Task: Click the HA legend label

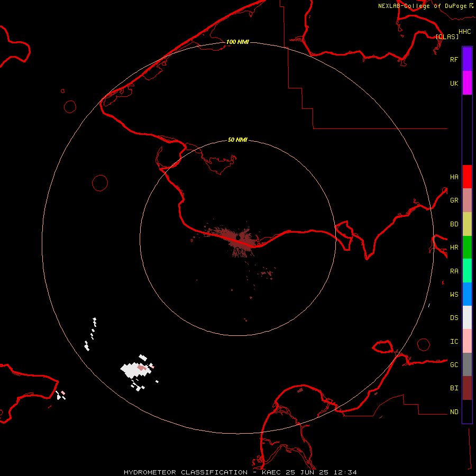Action: coord(454,177)
